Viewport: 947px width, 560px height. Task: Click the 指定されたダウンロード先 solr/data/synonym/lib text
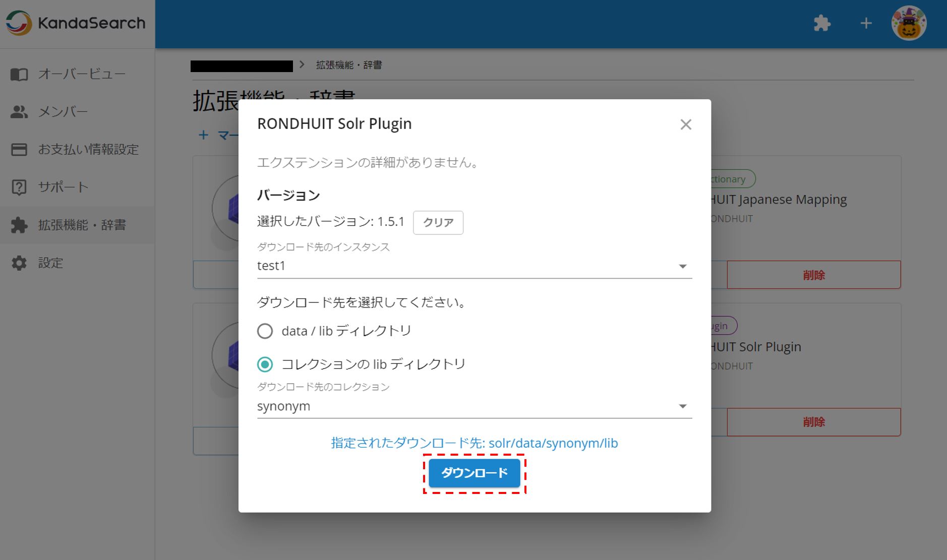tap(474, 443)
